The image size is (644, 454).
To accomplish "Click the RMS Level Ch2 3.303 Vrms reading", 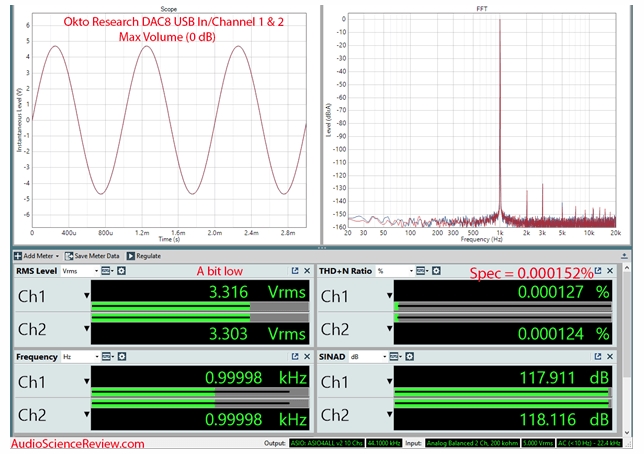I will (x=258, y=333).
